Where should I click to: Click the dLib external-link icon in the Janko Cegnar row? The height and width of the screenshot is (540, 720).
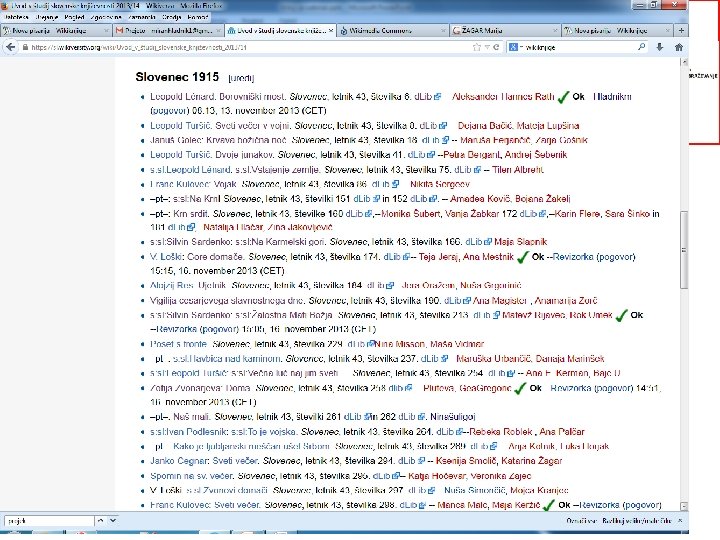pos(422,461)
